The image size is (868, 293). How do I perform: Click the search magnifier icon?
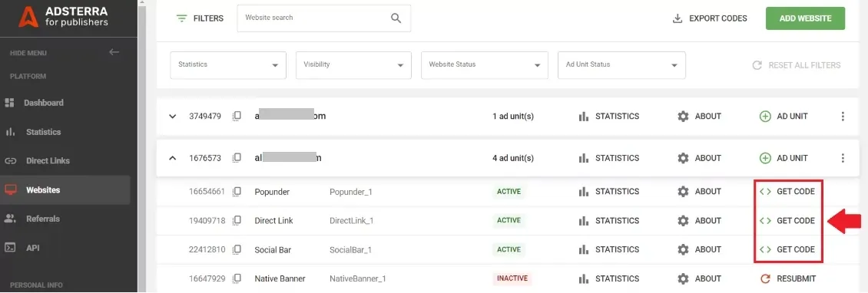click(396, 18)
